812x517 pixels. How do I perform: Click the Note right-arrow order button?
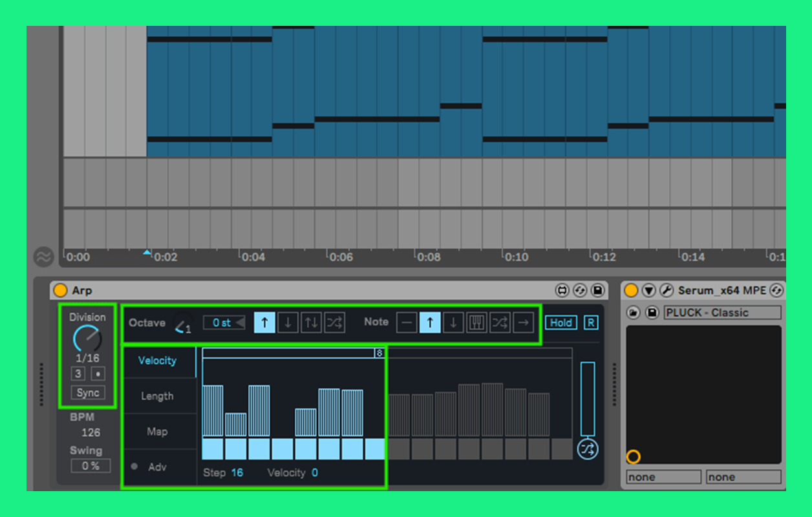coord(523,322)
